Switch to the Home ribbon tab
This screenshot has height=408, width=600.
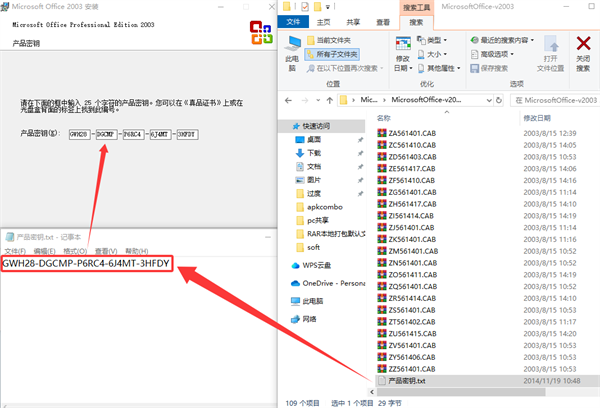(323, 22)
